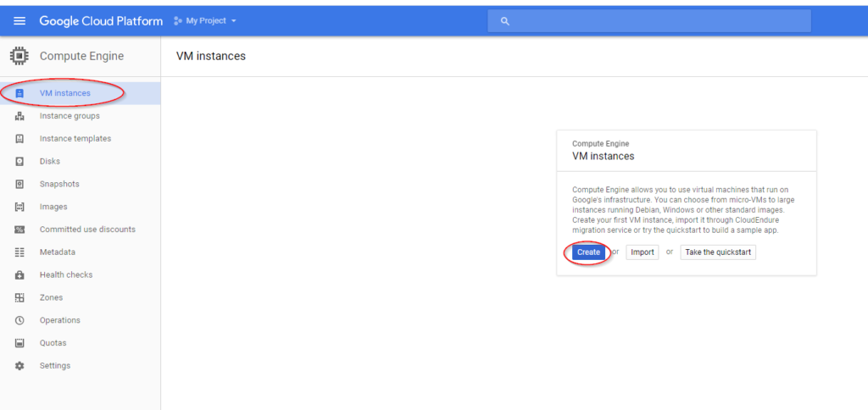868x410 pixels.
Task: Click the search field in header
Action: (x=649, y=21)
